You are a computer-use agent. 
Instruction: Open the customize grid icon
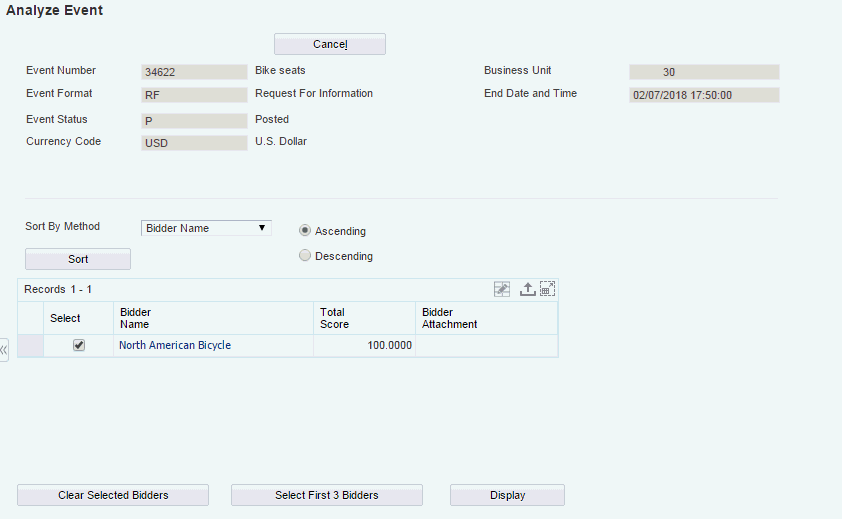click(502, 289)
